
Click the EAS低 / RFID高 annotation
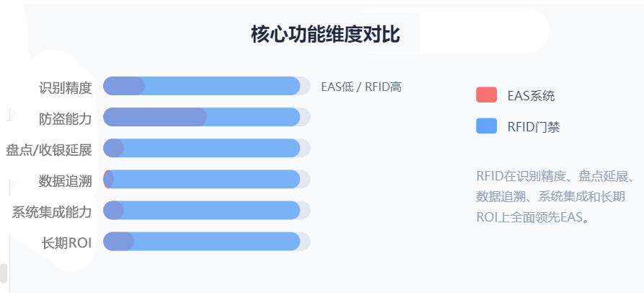[x=361, y=87]
